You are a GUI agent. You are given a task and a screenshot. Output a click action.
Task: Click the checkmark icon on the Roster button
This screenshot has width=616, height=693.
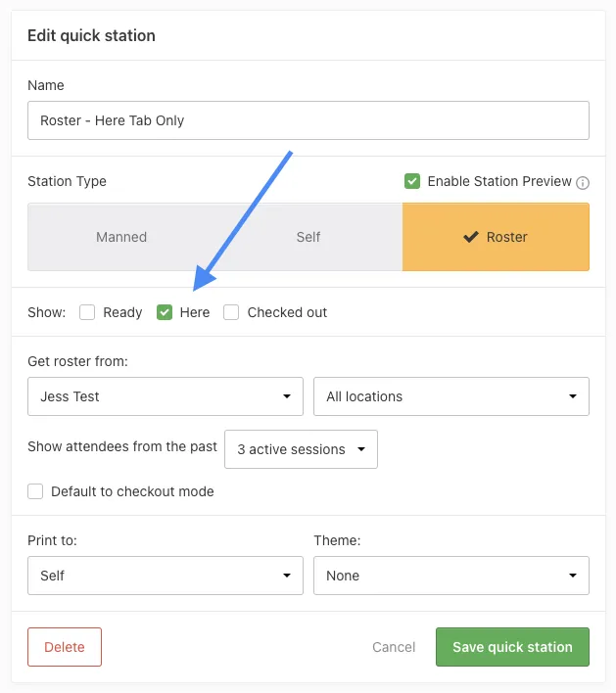click(x=471, y=237)
